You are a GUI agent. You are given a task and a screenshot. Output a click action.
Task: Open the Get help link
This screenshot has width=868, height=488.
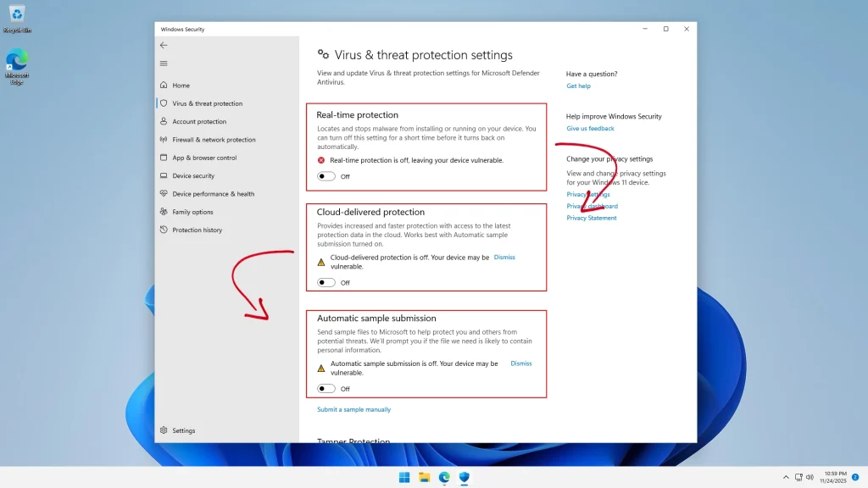(578, 86)
